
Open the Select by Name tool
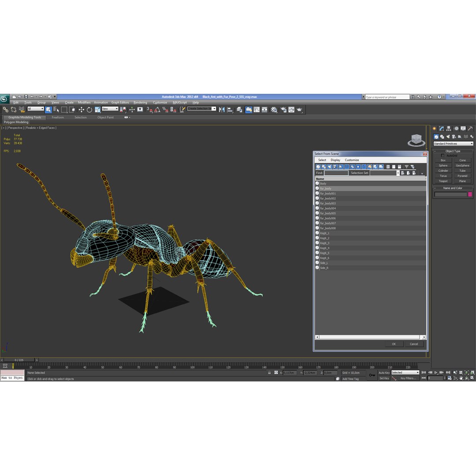56,110
